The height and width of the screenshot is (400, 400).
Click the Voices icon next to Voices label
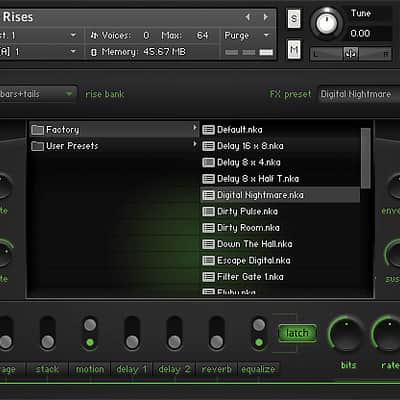(94, 35)
